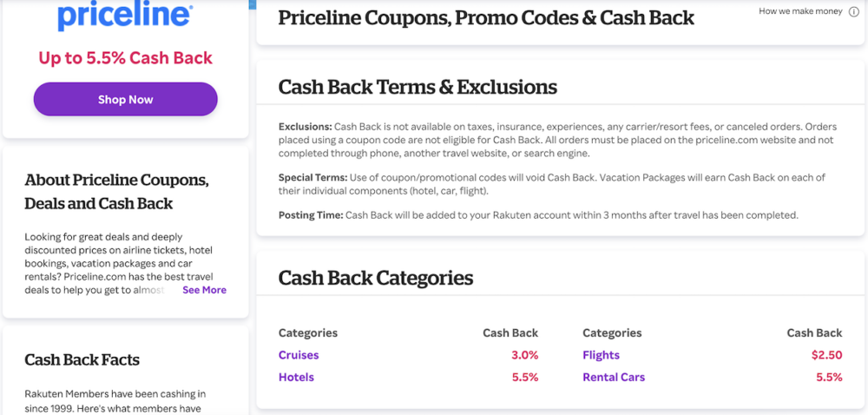Click the info icon beside How we make money
Image resolution: width=868 pixels, height=415 pixels.
pyautogui.click(x=853, y=11)
